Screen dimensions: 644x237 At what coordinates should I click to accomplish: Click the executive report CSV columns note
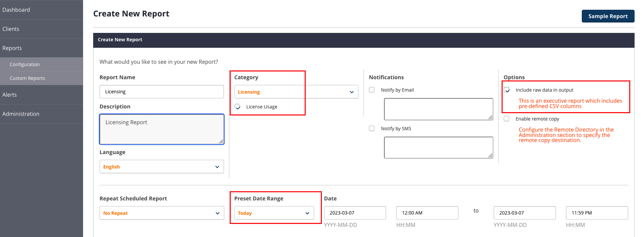pyautogui.click(x=570, y=103)
